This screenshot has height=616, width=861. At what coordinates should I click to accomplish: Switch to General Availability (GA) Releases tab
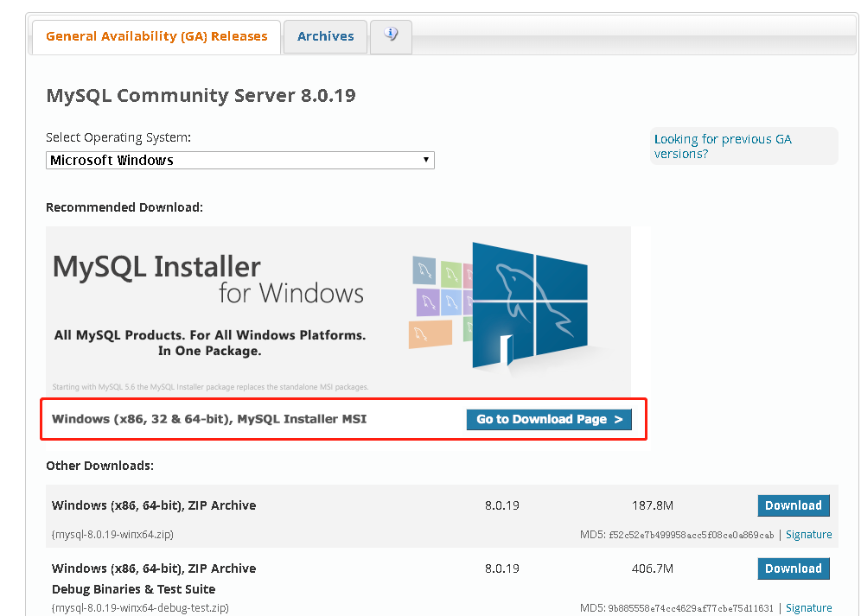click(x=156, y=37)
